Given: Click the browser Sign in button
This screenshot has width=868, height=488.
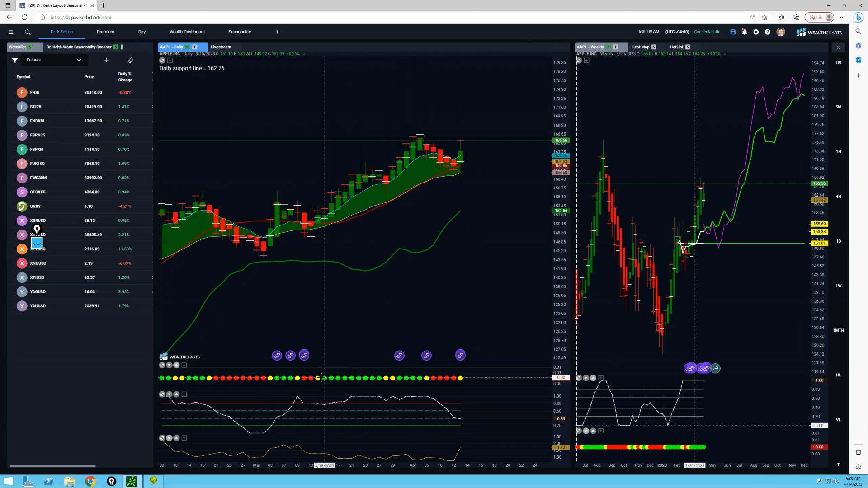Looking at the screenshot, I should [820, 17].
